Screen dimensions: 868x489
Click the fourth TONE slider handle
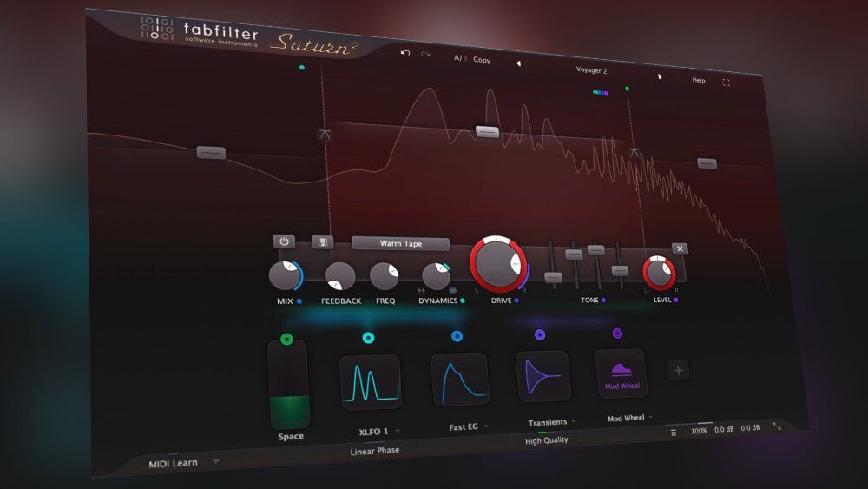coord(620,270)
